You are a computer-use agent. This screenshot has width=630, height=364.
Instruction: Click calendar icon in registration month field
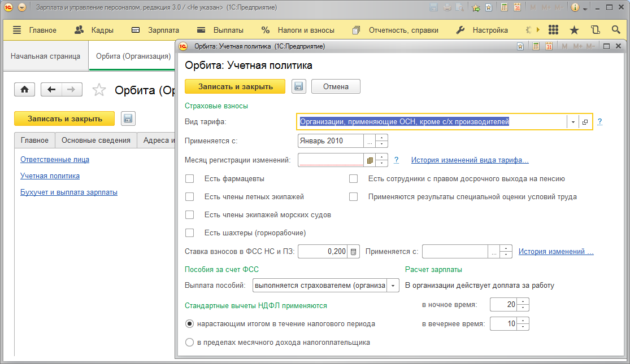click(x=370, y=160)
